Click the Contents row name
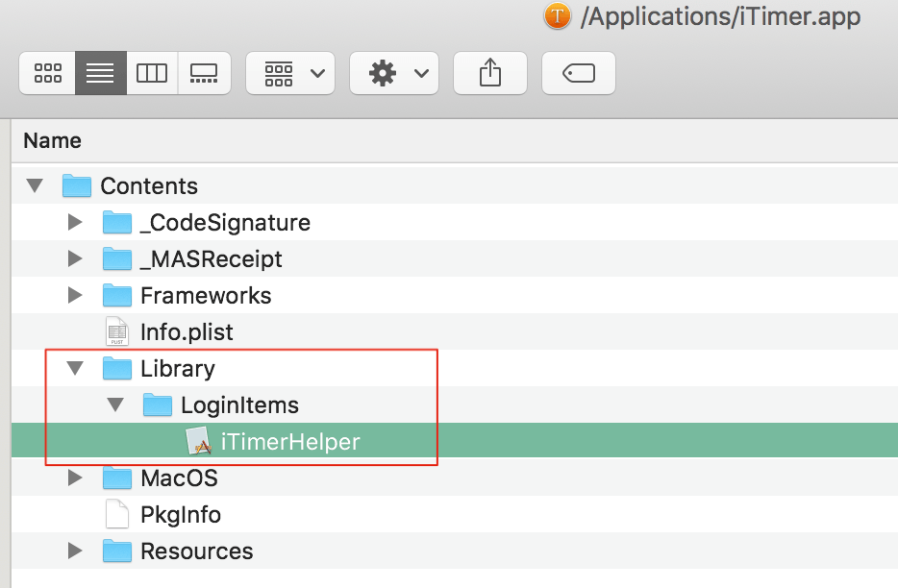898x588 pixels. (149, 186)
